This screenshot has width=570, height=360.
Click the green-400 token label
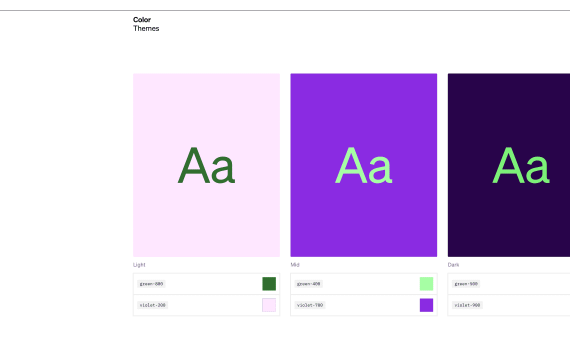[309, 284]
